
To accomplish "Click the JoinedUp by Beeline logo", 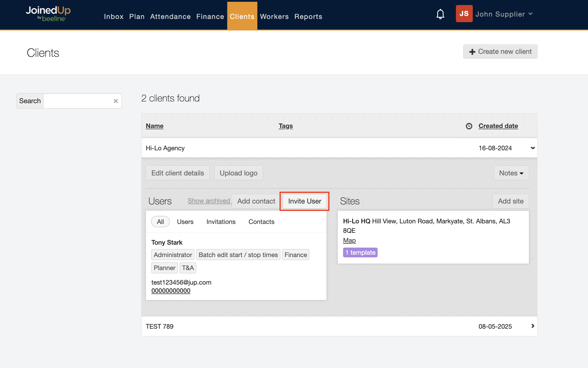I will coord(48,14).
